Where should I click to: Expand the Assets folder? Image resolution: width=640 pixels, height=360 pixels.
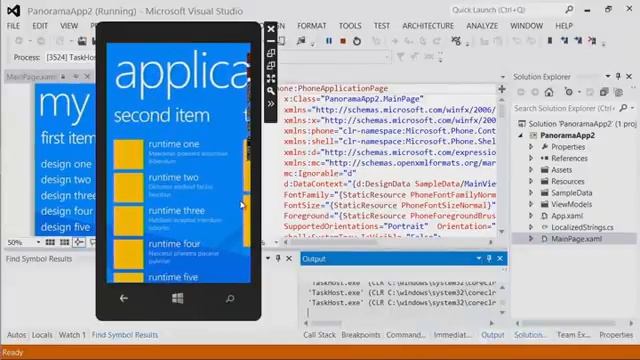point(531,170)
